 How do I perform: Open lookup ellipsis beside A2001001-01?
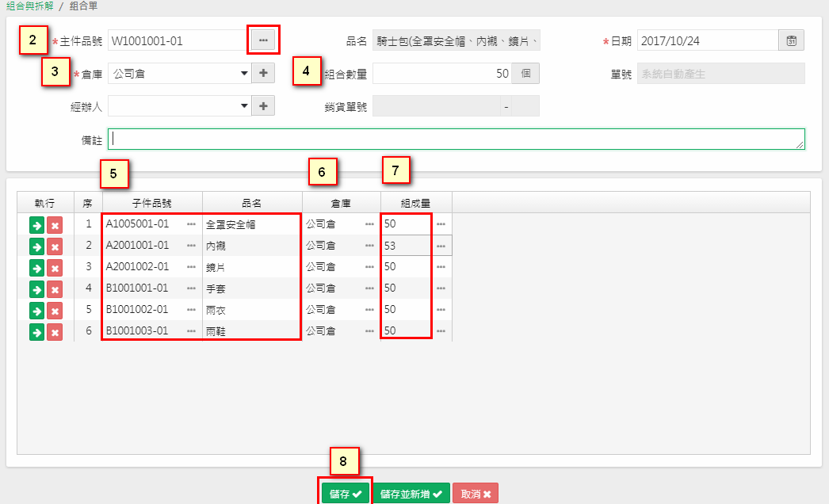(191, 246)
